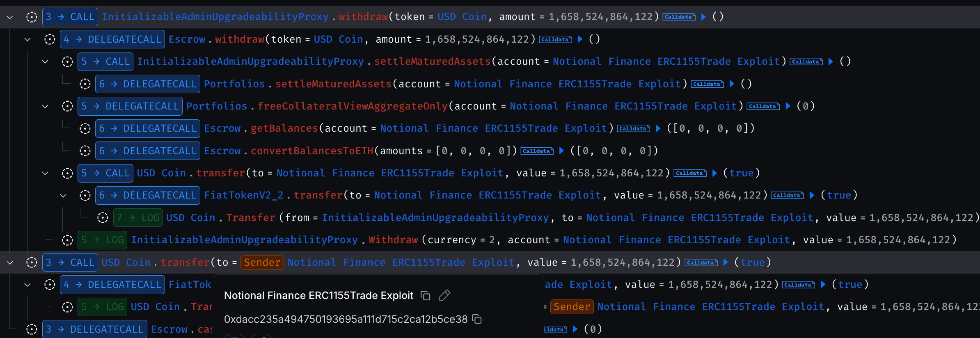
Task: Click the 0xdacc235a… address text in tooltip
Action: click(x=346, y=319)
